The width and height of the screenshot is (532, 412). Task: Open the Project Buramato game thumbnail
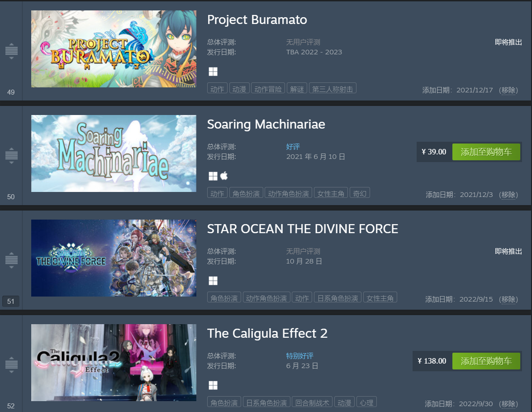pos(114,49)
